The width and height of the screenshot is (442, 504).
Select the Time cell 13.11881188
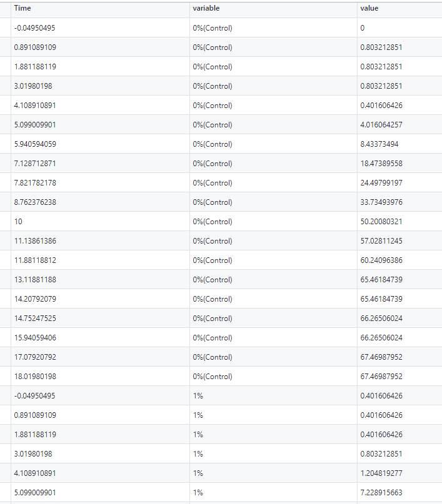35,280
